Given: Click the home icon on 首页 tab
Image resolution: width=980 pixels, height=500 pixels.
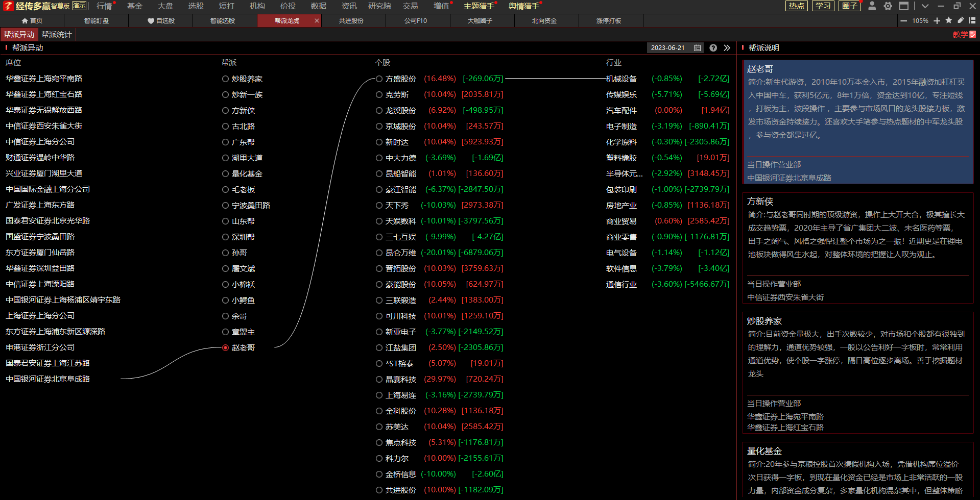Looking at the screenshot, I should [x=25, y=21].
